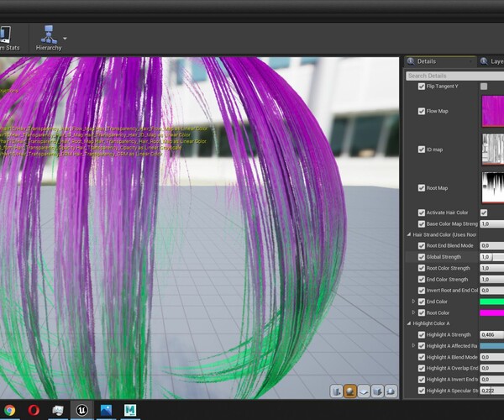Open the Photos app taskbar icon
Screen dimensions: 504x420
click(x=106, y=411)
